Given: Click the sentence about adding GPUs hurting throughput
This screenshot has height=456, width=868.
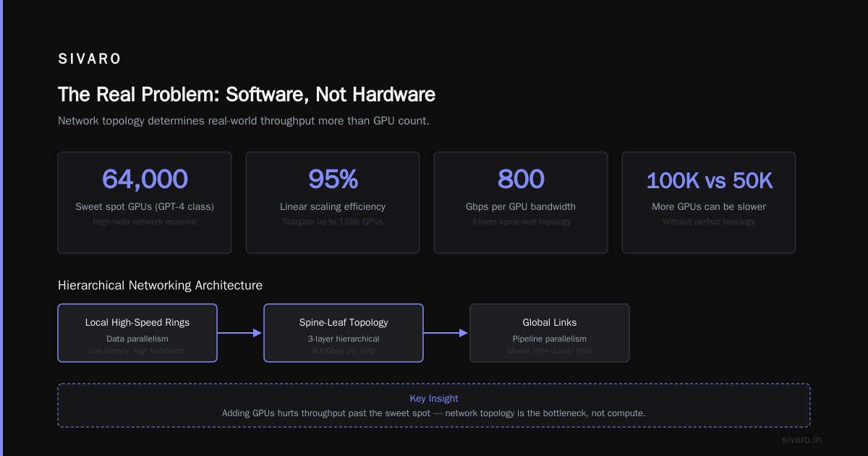Looking at the screenshot, I should pyautogui.click(x=434, y=413).
